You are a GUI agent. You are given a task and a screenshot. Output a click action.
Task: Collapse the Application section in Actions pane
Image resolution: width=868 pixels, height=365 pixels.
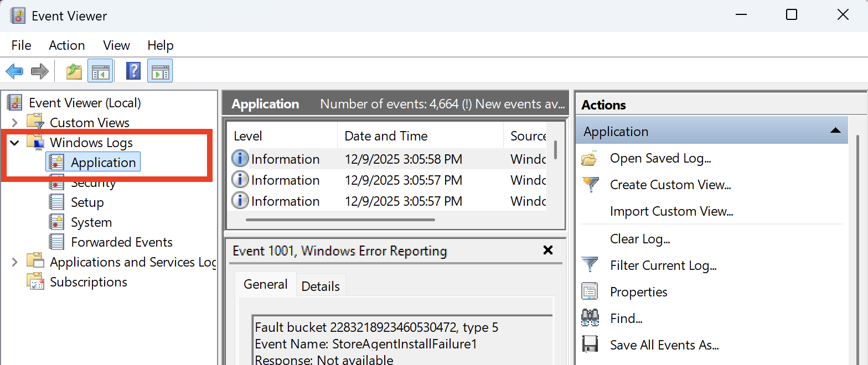835,131
